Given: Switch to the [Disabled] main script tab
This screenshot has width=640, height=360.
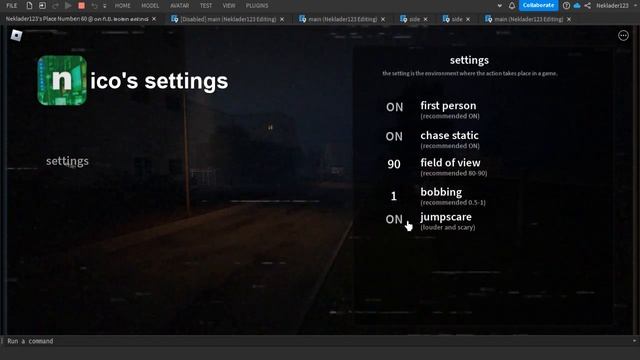Looking at the screenshot, I should pos(228,19).
